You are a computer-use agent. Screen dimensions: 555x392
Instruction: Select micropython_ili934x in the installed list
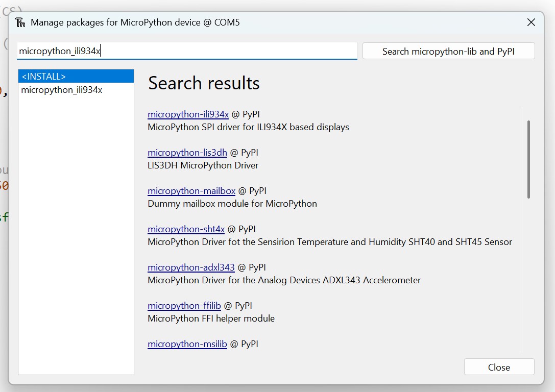coord(62,90)
